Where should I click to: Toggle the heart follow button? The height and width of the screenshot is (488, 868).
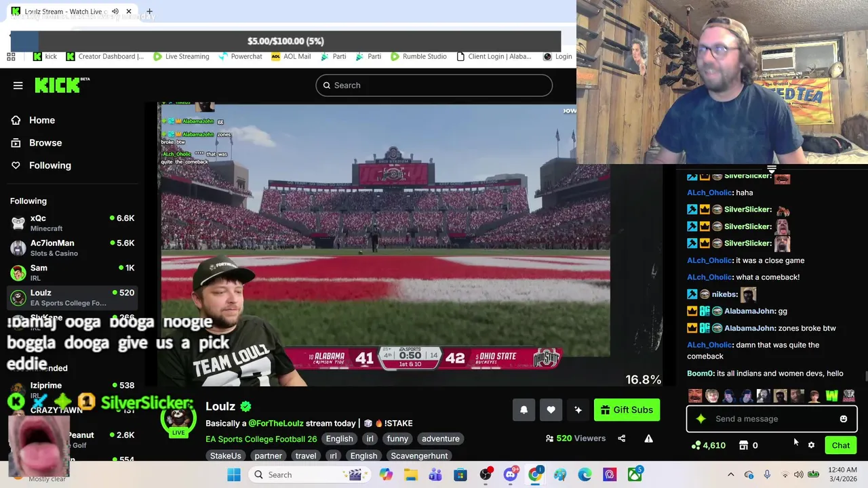[551, 410]
